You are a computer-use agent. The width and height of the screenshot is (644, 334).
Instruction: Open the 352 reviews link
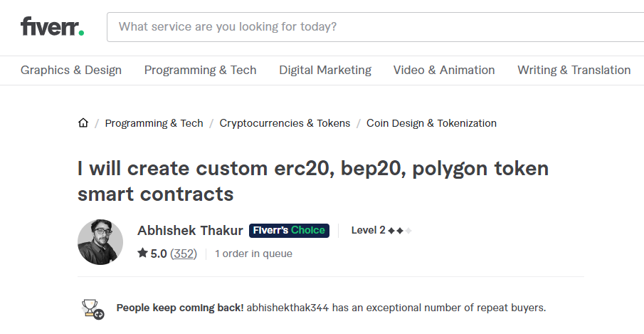click(184, 254)
